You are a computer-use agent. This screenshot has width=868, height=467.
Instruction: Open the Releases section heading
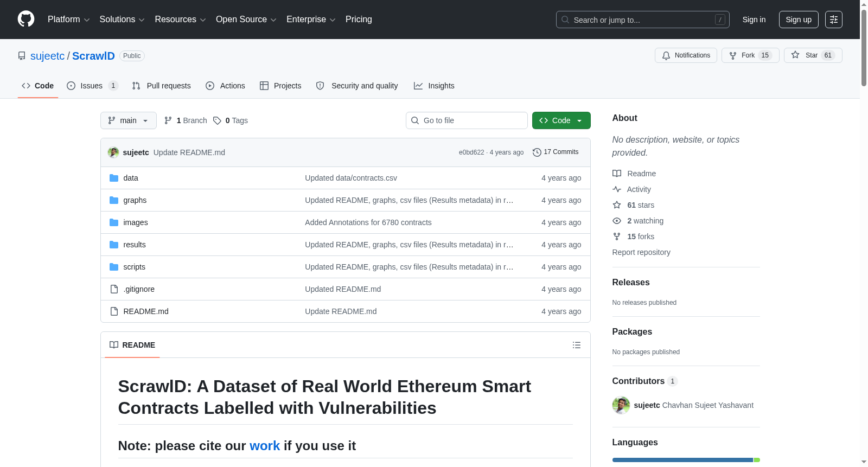(x=631, y=283)
